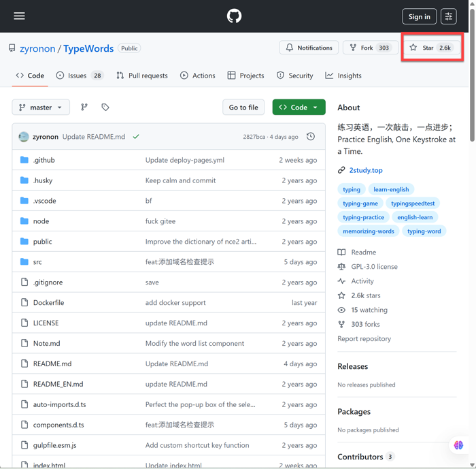
Task: Visit the 2study.top website link
Action: pyautogui.click(x=366, y=170)
